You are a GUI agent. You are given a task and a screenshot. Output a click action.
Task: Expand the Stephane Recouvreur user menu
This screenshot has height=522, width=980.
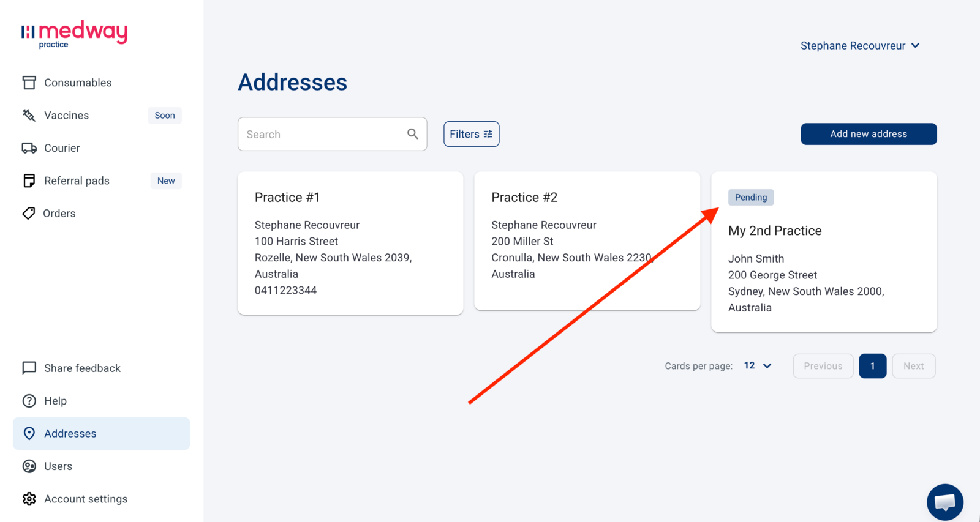point(860,46)
